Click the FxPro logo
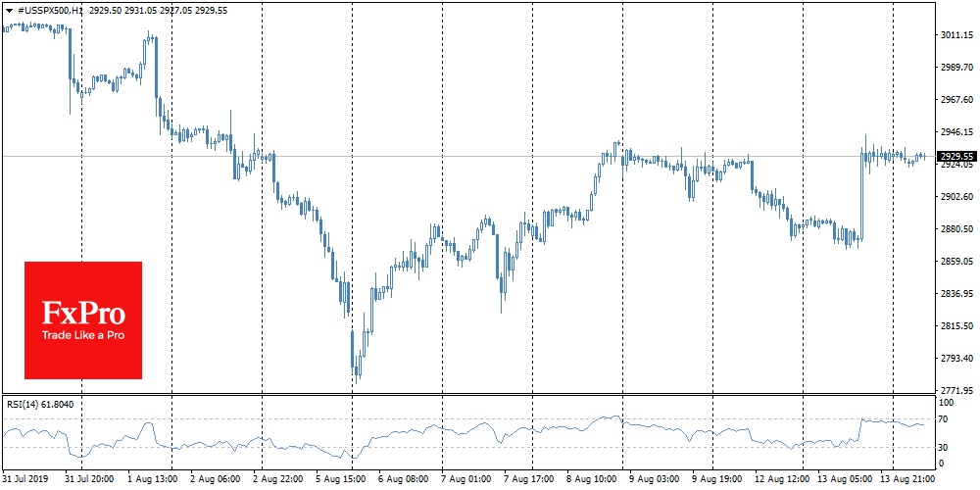Viewport: 980px width, 490px height. pos(83,313)
